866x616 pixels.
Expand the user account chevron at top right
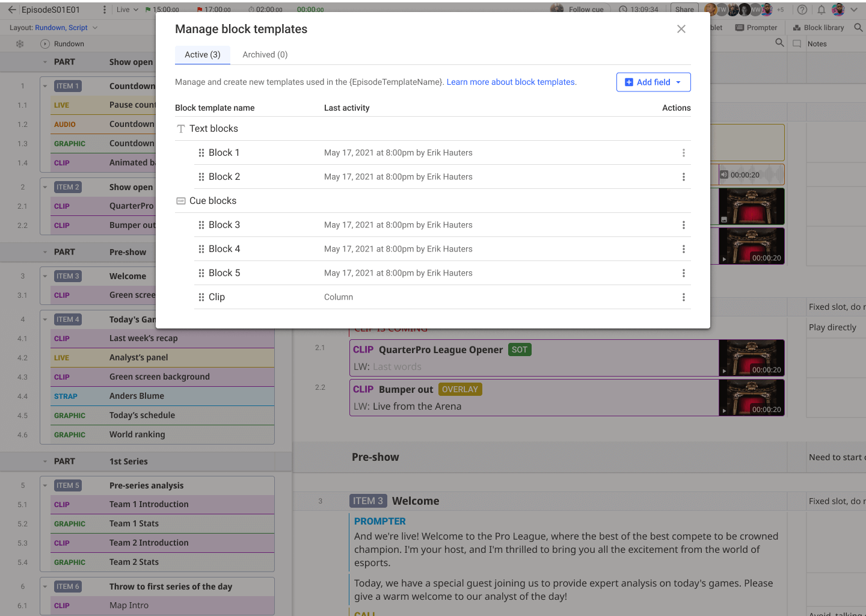pyautogui.click(x=853, y=10)
